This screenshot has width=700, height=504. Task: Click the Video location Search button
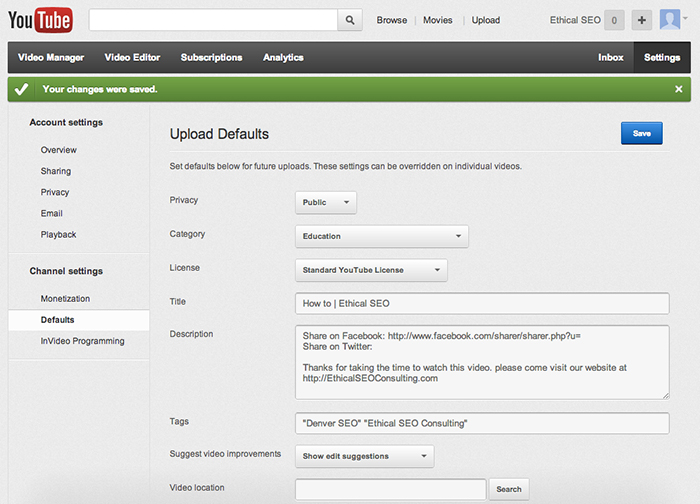click(x=509, y=489)
